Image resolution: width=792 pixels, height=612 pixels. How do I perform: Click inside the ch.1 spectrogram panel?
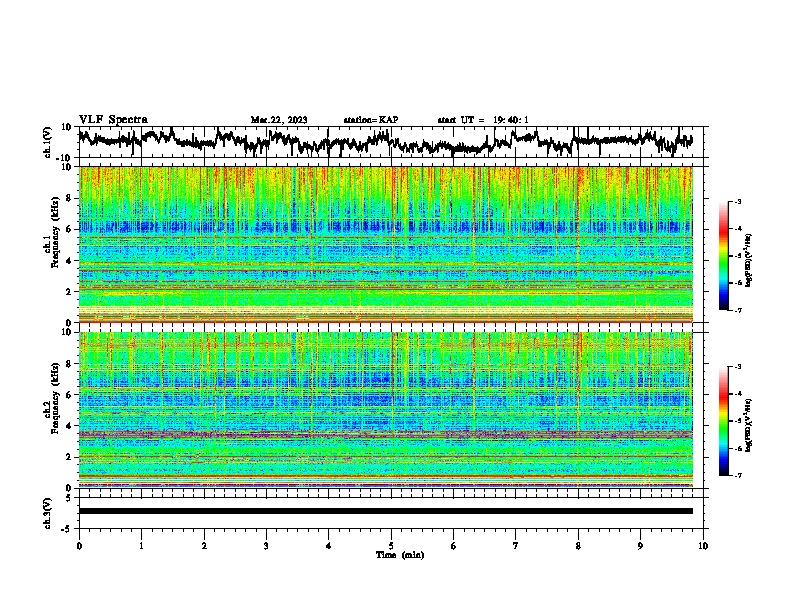coord(386,244)
